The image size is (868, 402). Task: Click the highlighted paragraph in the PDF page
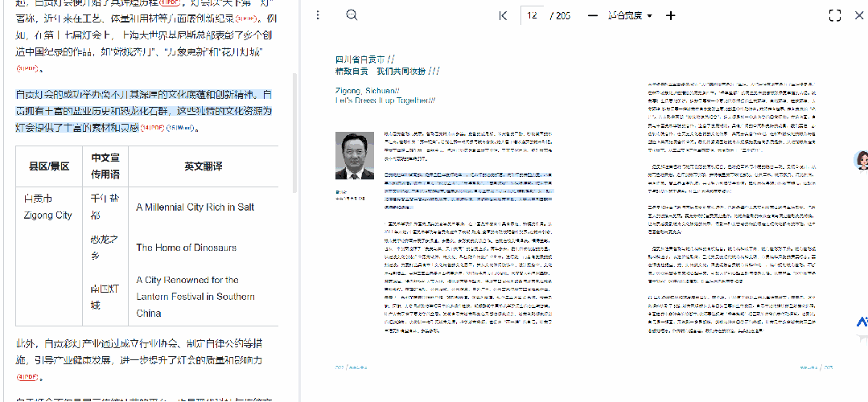click(470, 191)
